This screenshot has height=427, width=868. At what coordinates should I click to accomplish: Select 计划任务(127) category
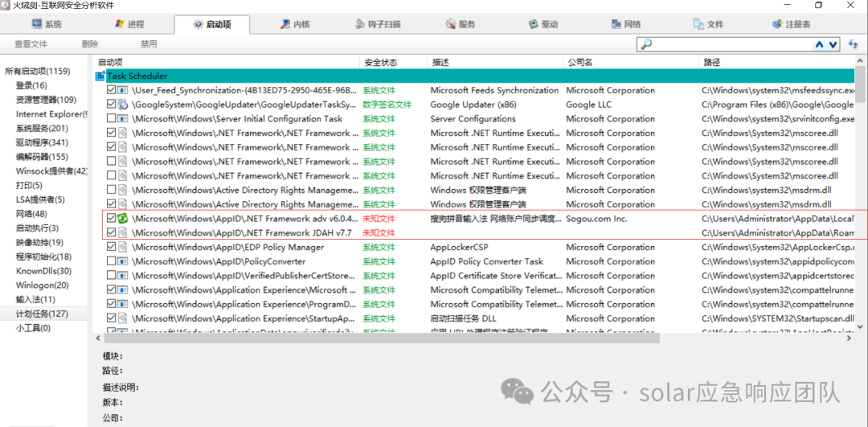click(42, 314)
